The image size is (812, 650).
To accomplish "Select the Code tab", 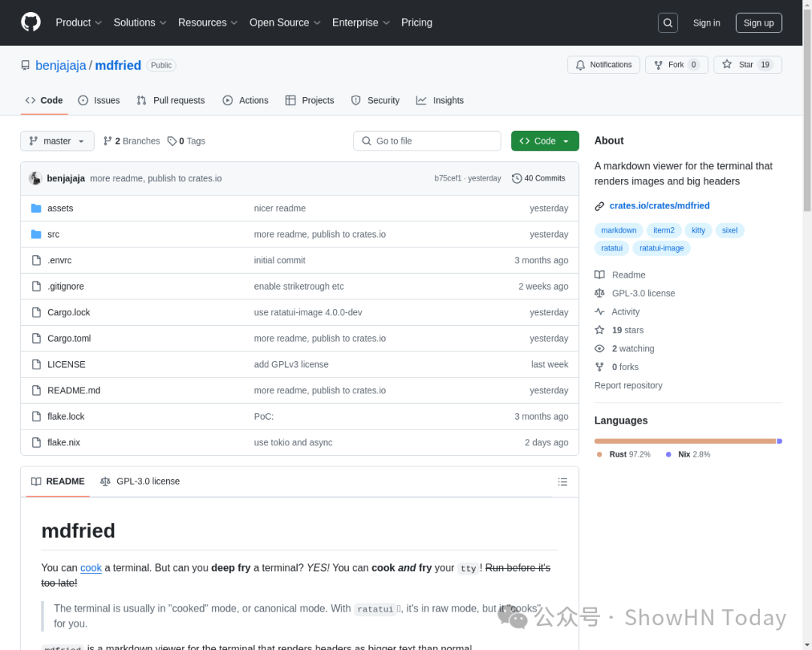I will click(44, 101).
